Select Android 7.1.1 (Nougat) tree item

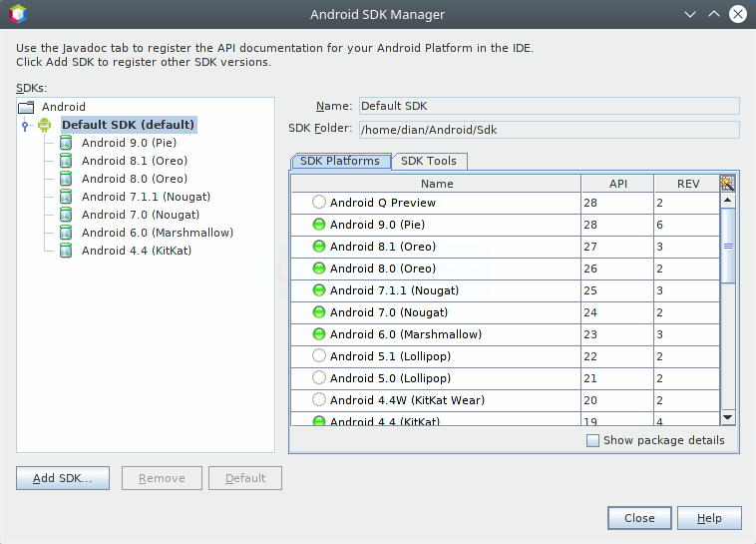click(146, 197)
